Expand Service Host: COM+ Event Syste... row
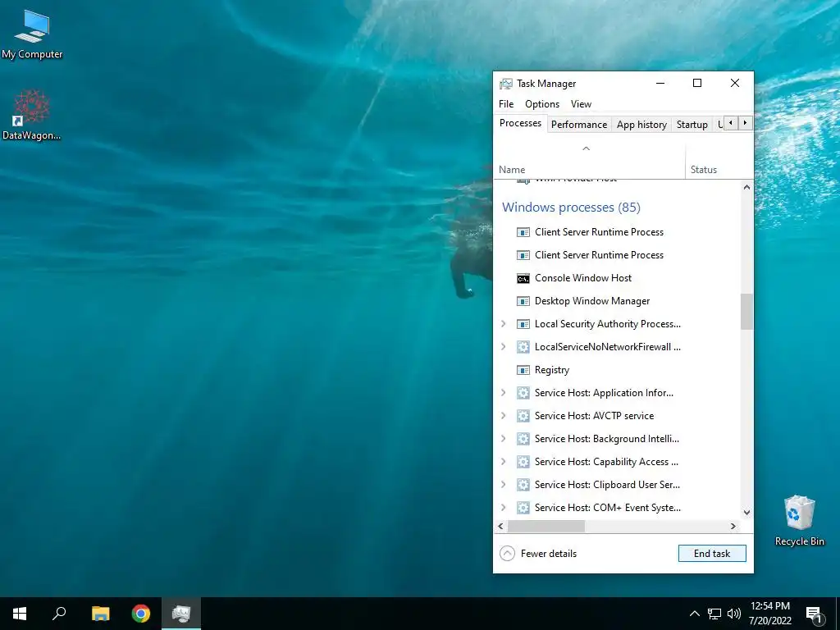 pyautogui.click(x=503, y=507)
